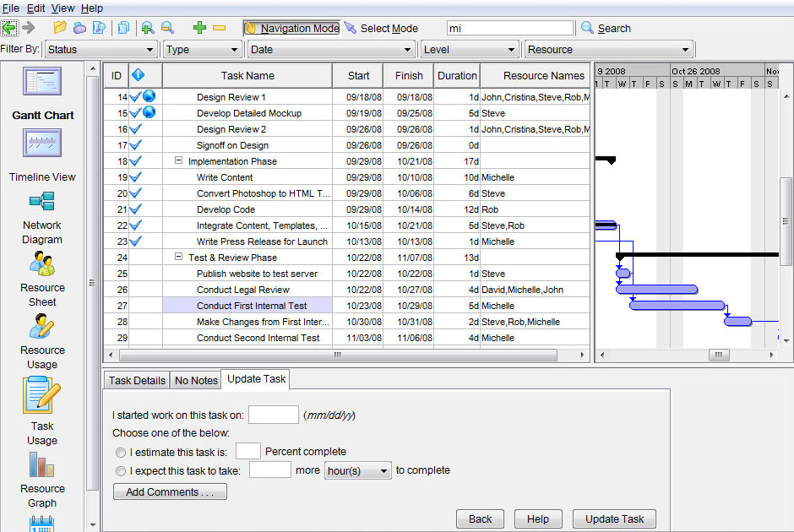Click the Task Name column header
The height and width of the screenshot is (532, 794).
[x=247, y=75]
